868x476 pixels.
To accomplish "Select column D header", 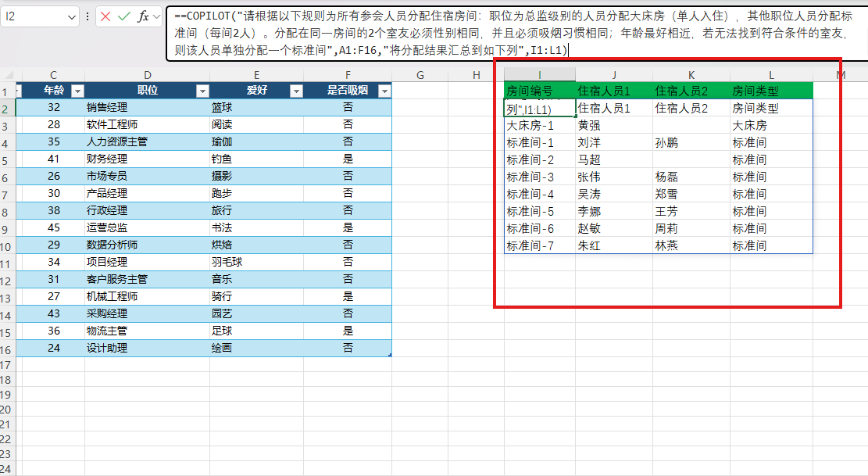I will (147, 75).
